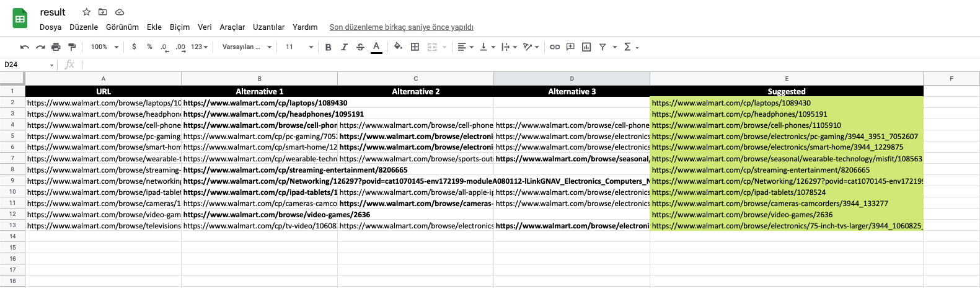
Task: Open vertical align dropdown
Action: point(487,47)
